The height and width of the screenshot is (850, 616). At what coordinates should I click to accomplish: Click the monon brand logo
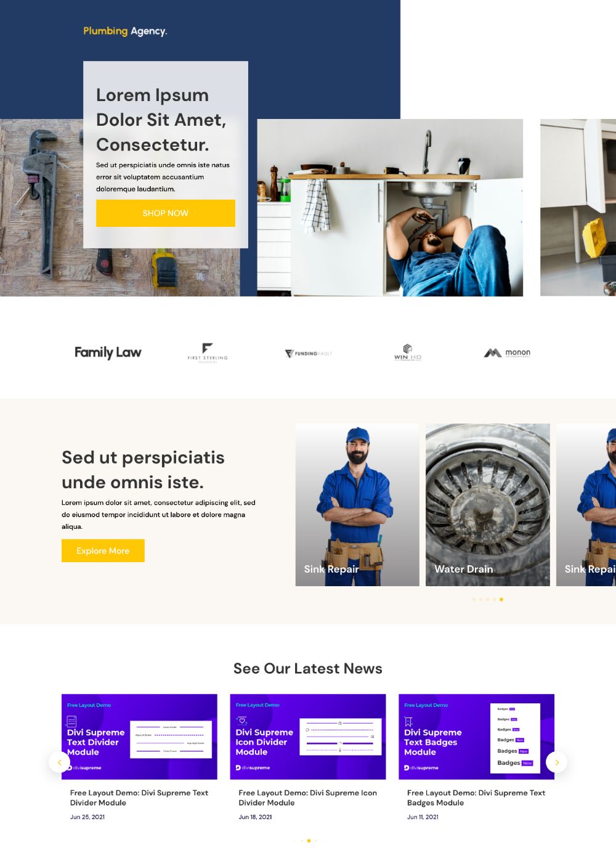point(507,353)
